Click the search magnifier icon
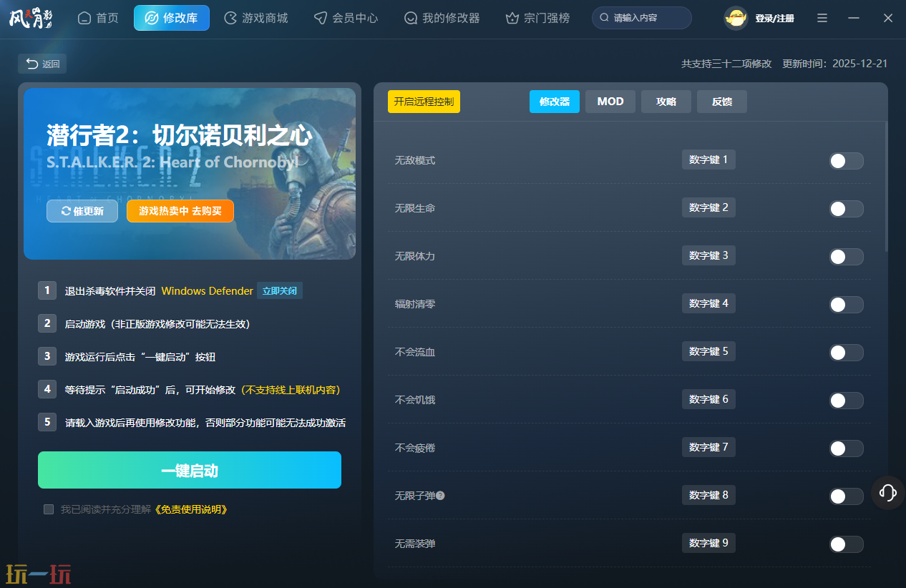 [x=605, y=18]
